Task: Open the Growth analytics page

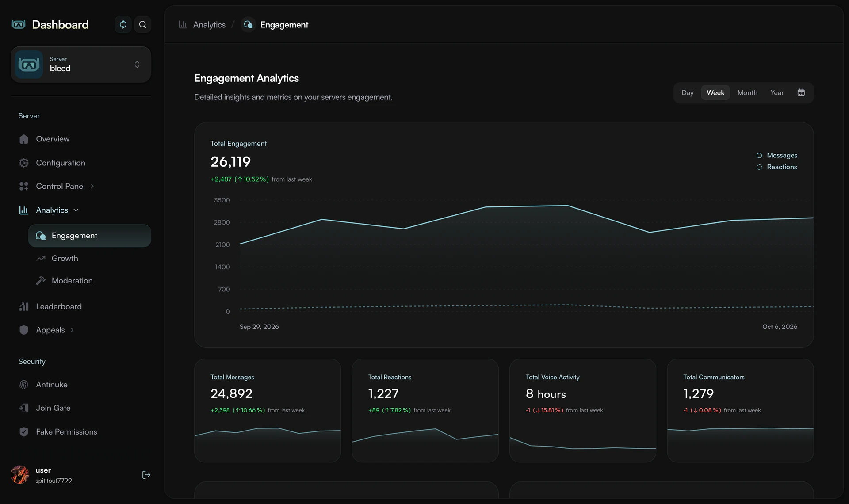Action: [65, 258]
